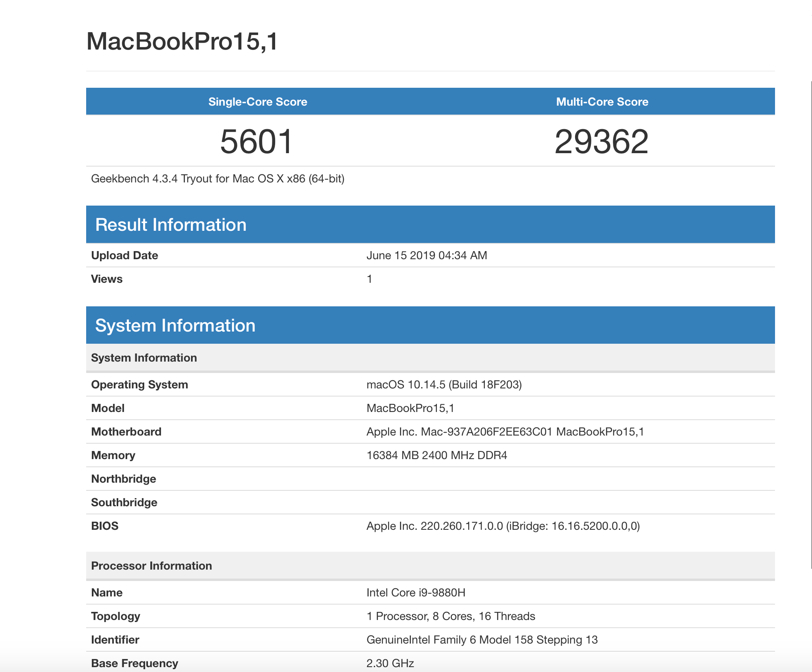Select the 16384 MB 2400 MHz DDR4 value
The image size is (812, 672).
[x=437, y=455]
